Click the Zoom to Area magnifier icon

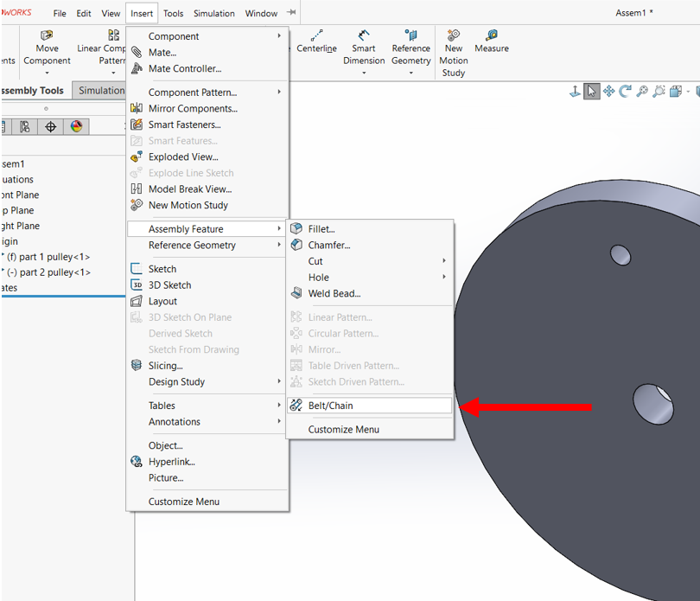[659, 91]
